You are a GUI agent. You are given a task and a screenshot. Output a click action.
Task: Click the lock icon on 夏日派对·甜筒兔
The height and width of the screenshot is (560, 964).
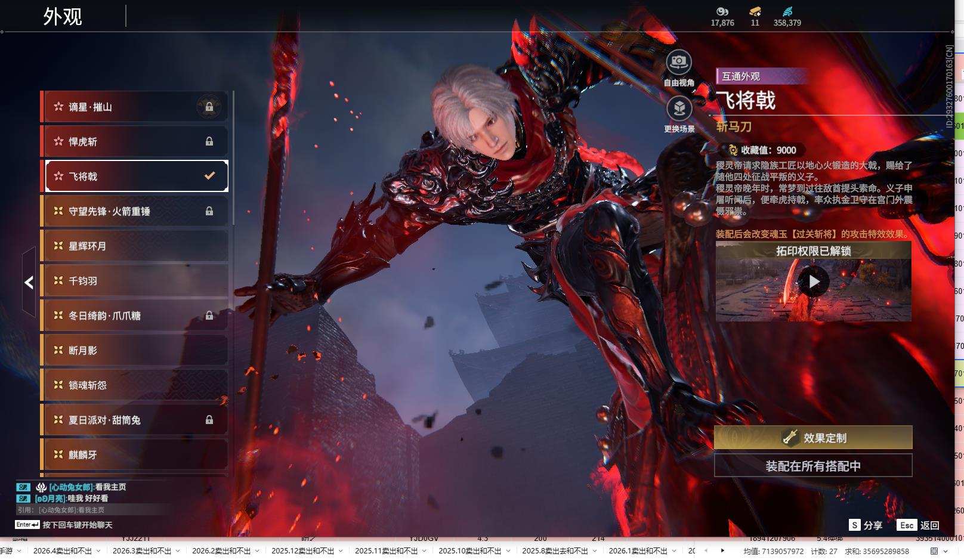pyautogui.click(x=209, y=420)
